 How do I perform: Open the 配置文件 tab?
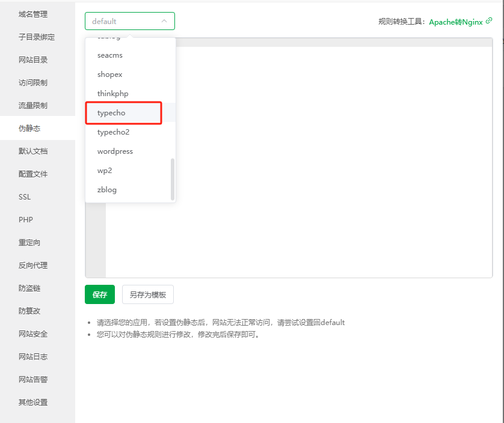point(32,174)
